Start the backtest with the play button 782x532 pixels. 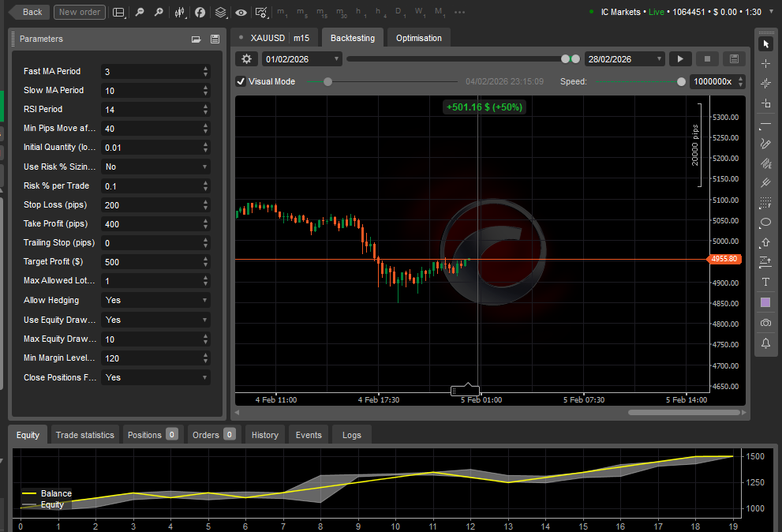[680, 58]
